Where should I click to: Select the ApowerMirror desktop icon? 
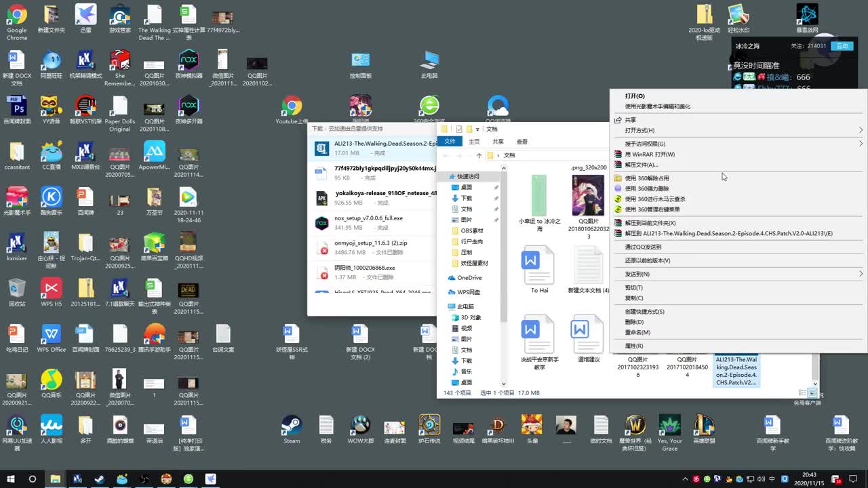coord(154,156)
